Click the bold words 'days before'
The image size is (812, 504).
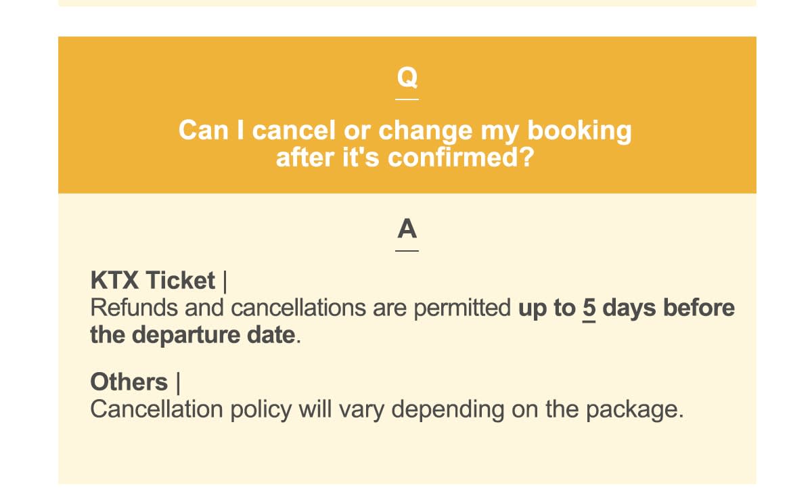[669, 308]
